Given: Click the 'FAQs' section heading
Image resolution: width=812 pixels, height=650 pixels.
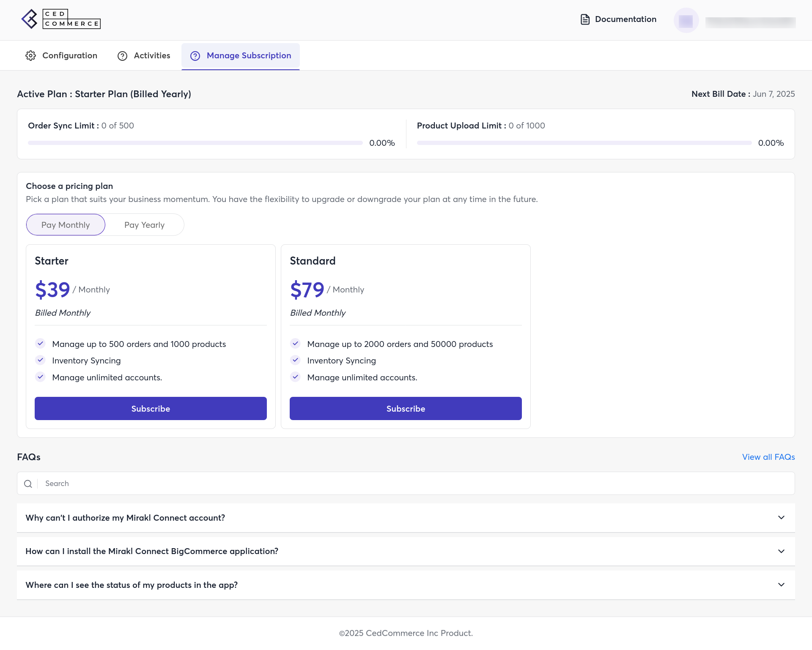Looking at the screenshot, I should click(x=29, y=457).
